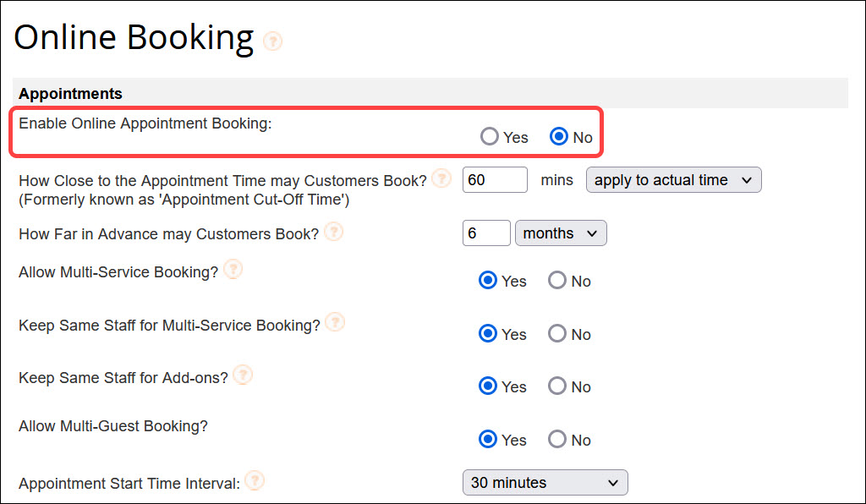Click the Appointments section header
Image resolution: width=866 pixels, height=504 pixels.
(x=70, y=93)
